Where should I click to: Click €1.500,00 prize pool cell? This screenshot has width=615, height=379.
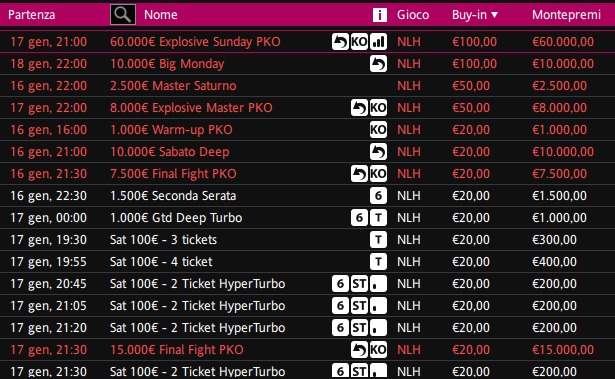(x=559, y=195)
